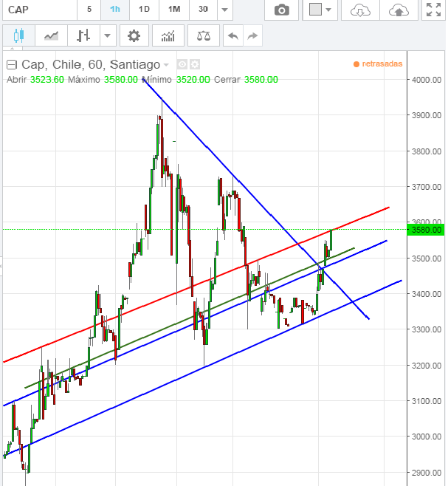448x486 pixels.
Task: Click the 2900.00 price axis label
Action: click(427, 473)
